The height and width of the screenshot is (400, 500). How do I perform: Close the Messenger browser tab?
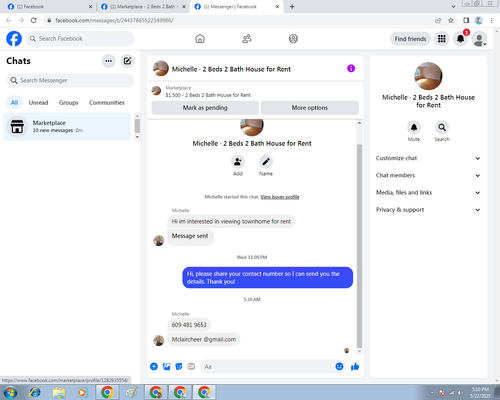pyautogui.click(x=277, y=7)
